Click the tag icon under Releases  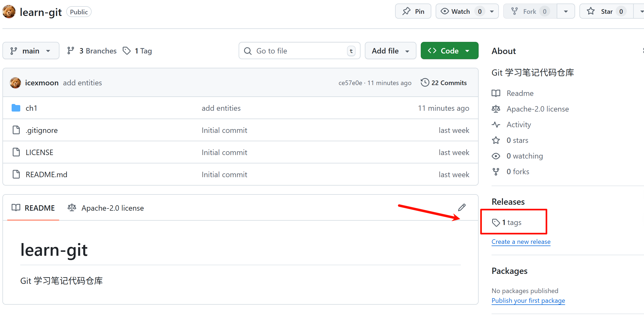coord(496,223)
